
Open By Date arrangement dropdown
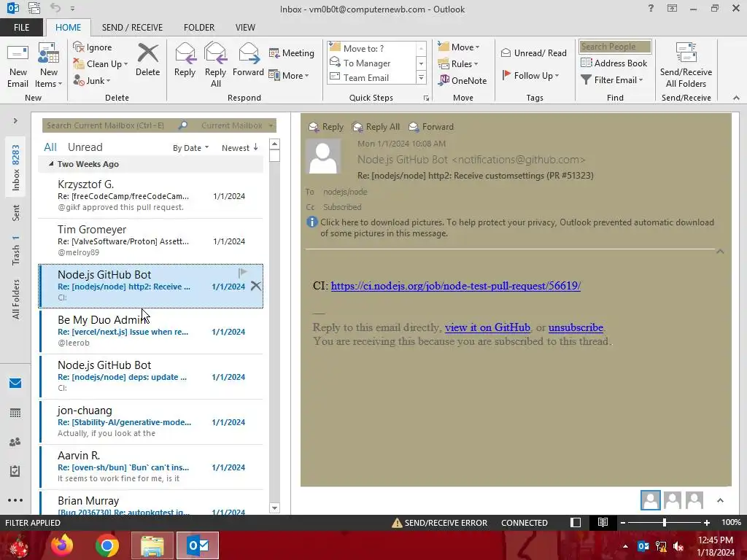pyautogui.click(x=190, y=147)
